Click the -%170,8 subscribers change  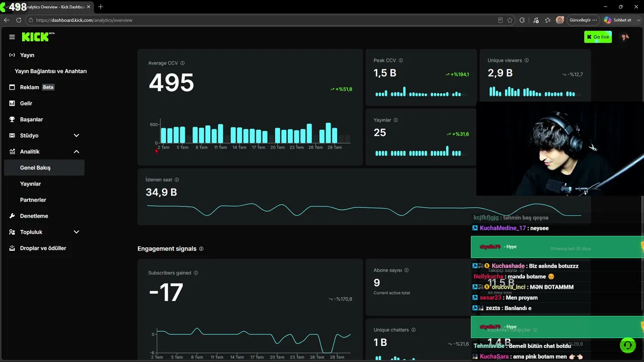[x=341, y=299]
